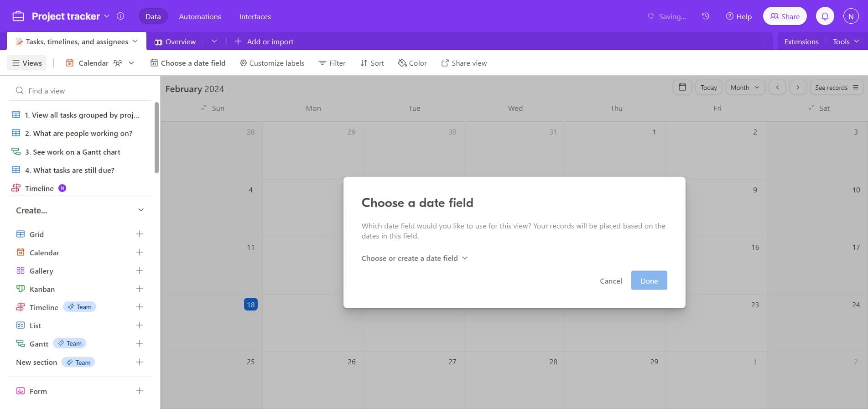Viewport: 868px width, 409px height.
Task: Click the views sidebar scrollbar
Action: (x=156, y=138)
